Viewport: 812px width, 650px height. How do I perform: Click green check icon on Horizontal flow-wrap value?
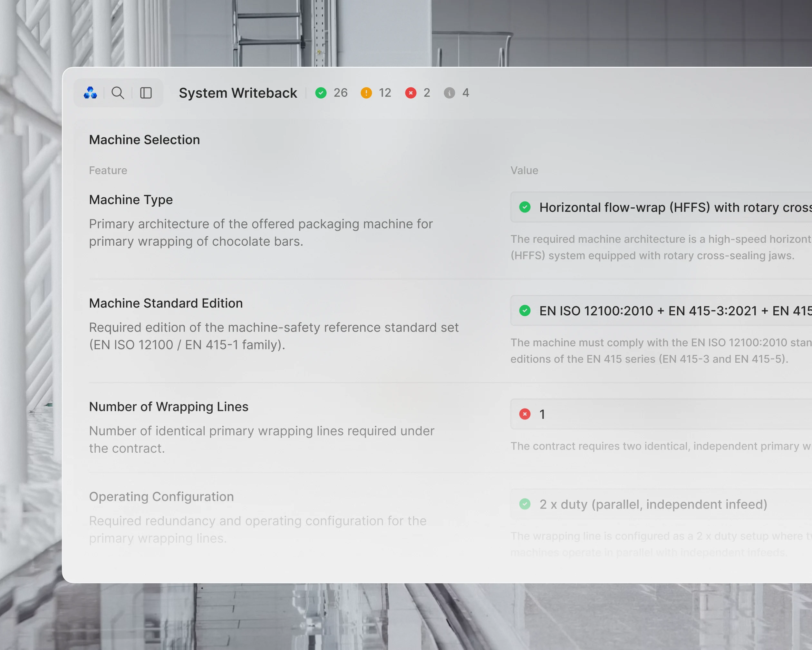(525, 207)
